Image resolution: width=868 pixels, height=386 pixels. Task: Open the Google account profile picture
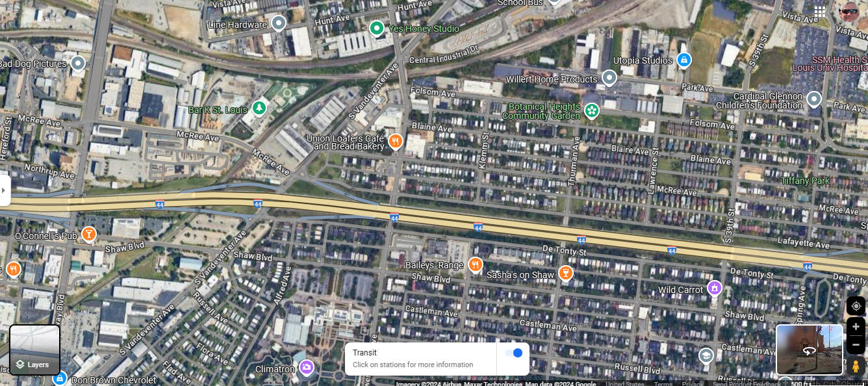849,12
